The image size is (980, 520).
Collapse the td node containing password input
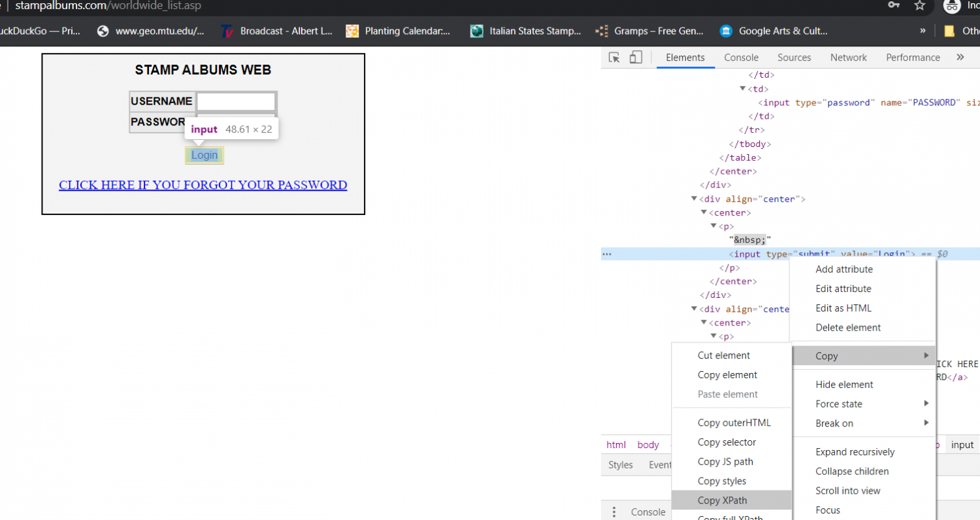click(x=743, y=89)
